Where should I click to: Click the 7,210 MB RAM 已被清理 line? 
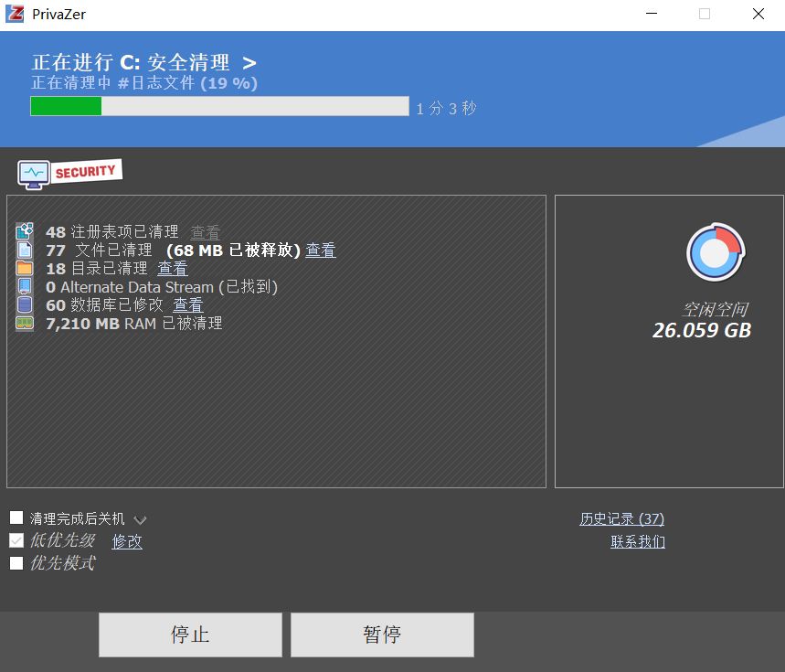(134, 324)
